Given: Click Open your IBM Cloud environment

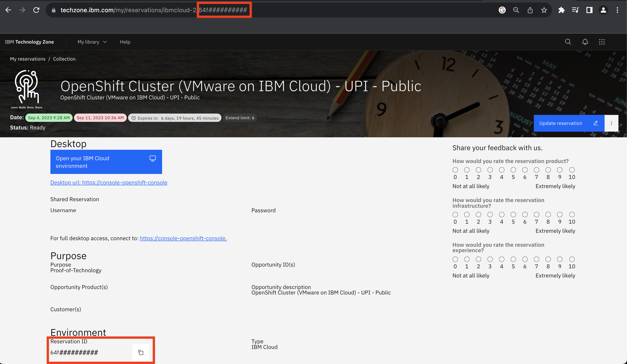Looking at the screenshot, I should point(106,162).
